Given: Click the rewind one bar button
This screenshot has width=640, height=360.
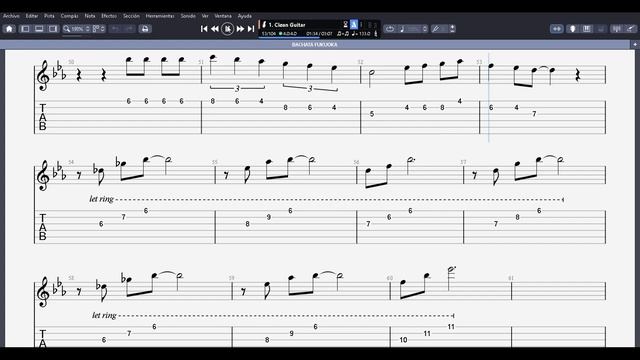Looking at the screenshot, I should click(215, 29).
